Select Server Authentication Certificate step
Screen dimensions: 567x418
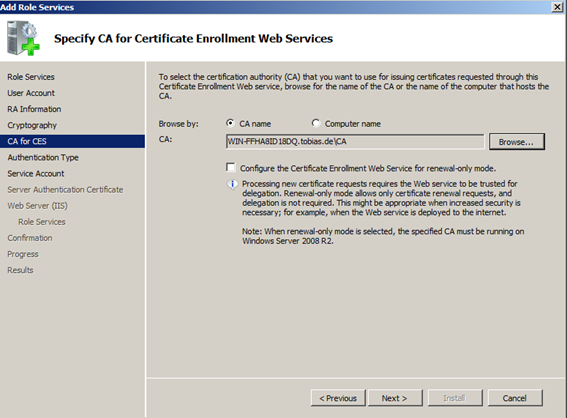coord(65,190)
